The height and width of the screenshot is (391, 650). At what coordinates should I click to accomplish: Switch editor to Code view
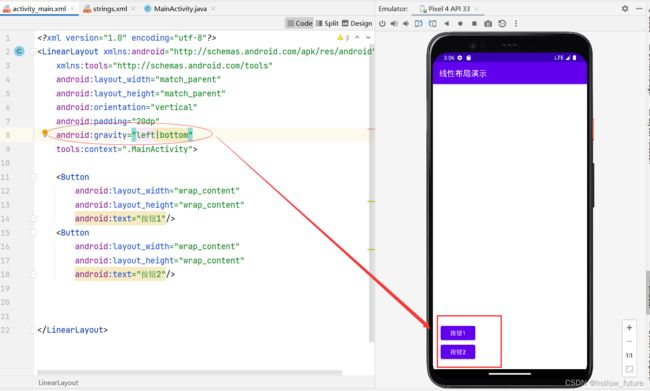pyautogui.click(x=300, y=24)
